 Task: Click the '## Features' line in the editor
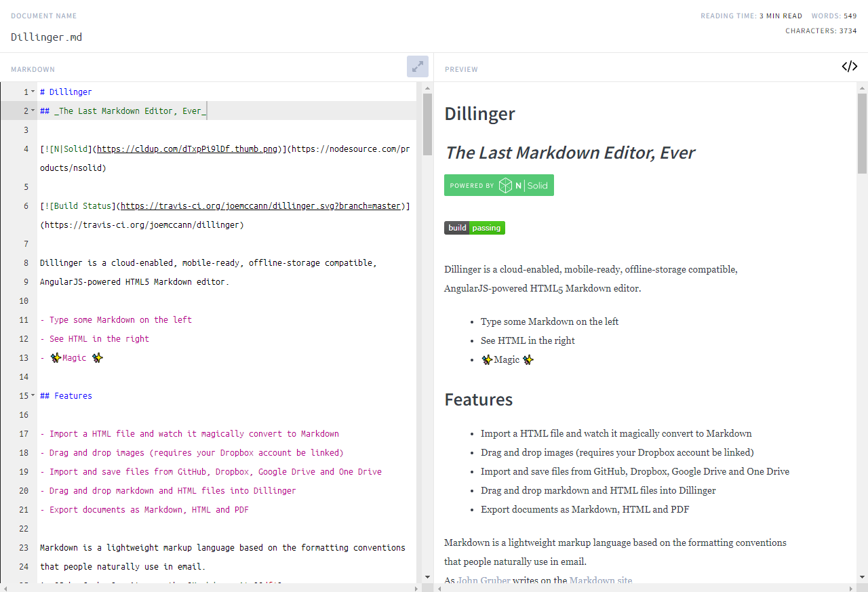tap(66, 395)
